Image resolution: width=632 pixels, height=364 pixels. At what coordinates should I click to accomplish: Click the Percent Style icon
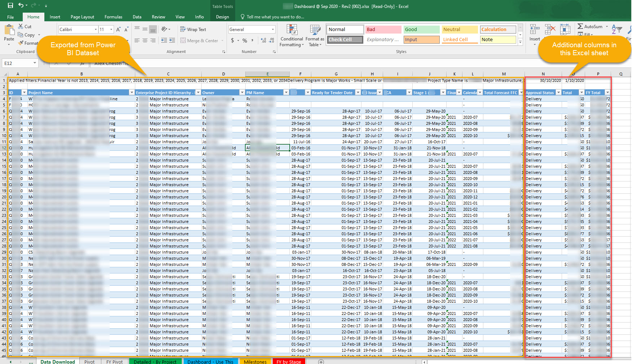(245, 40)
